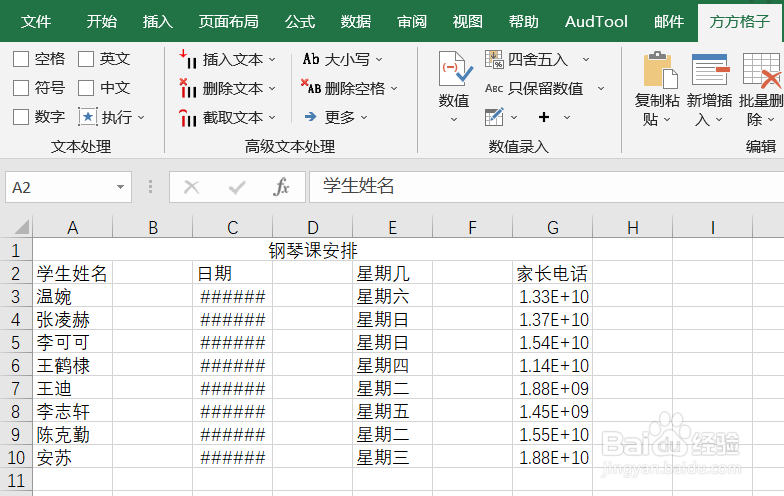Click the plus sign icon in 数值录入
784x496 pixels.
tap(544, 117)
